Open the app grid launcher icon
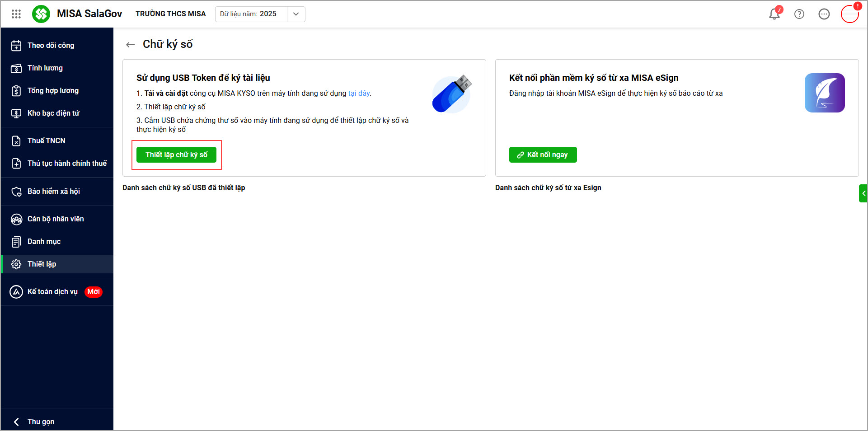 coord(16,14)
